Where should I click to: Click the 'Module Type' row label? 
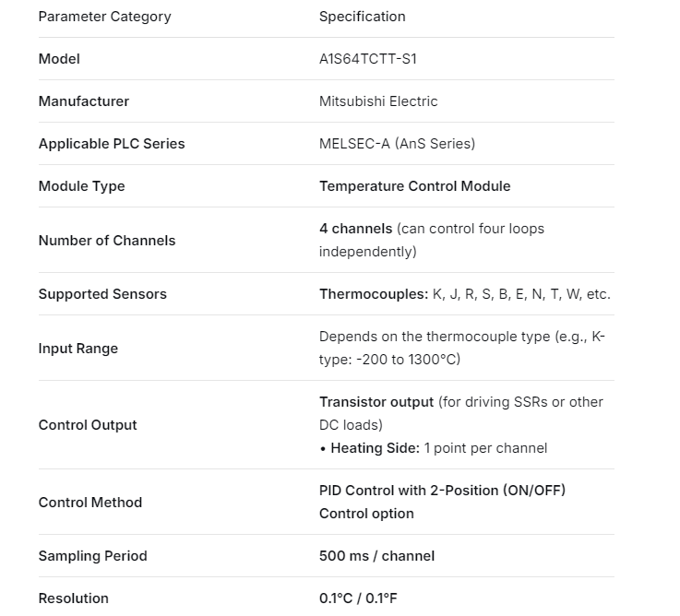click(81, 186)
